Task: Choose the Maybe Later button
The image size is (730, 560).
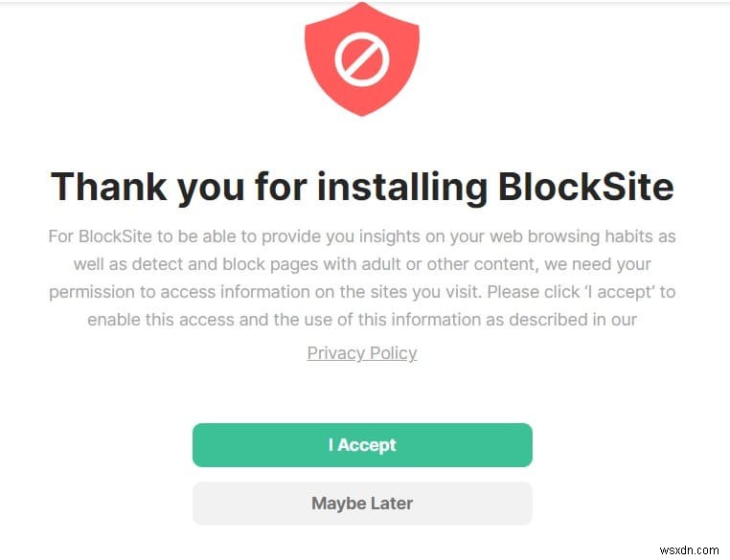Action: pyautogui.click(x=362, y=503)
